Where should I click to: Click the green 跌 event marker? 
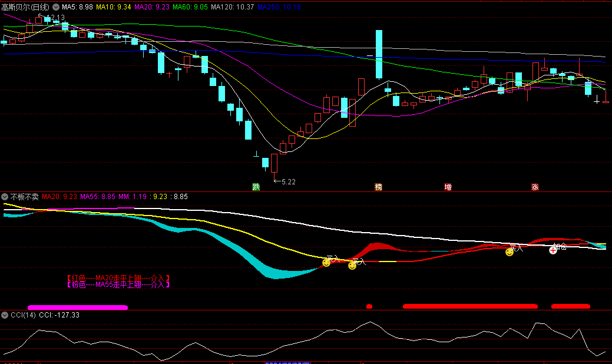pos(256,187)
